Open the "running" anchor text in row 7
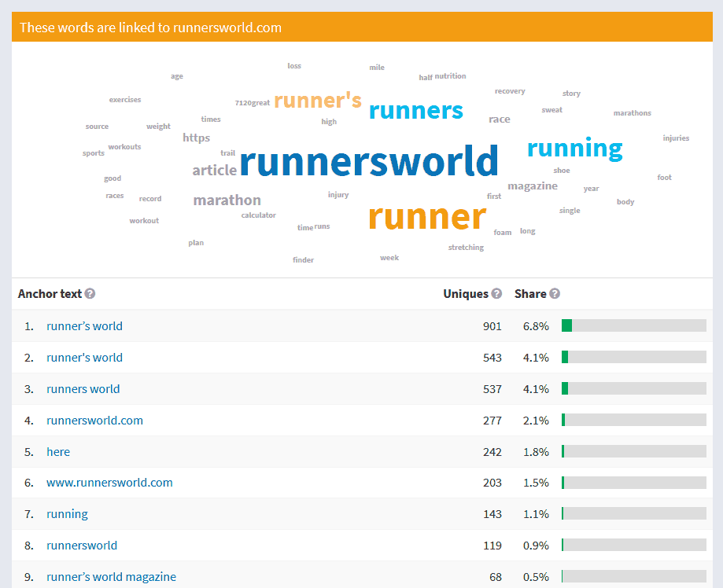Screen dimensions: 723x588 (x=67, y=513)
